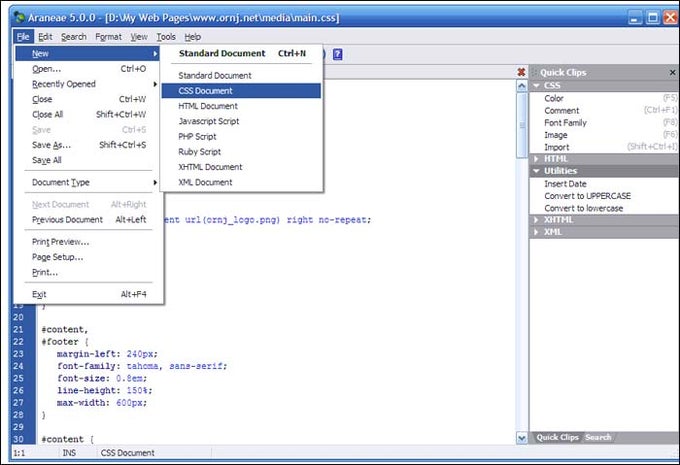
Task: Click the blue help question mark toolbar icon
Action: [337, 54]
